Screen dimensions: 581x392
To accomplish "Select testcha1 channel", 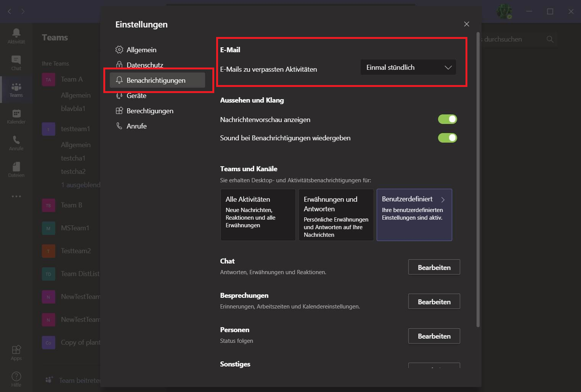I will pos(73,158).
